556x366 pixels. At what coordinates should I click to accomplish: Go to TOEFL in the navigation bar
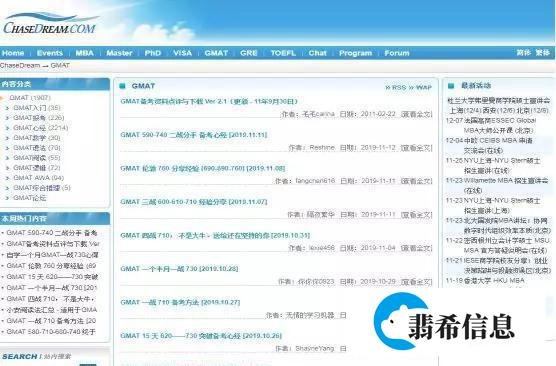[283, 53]
